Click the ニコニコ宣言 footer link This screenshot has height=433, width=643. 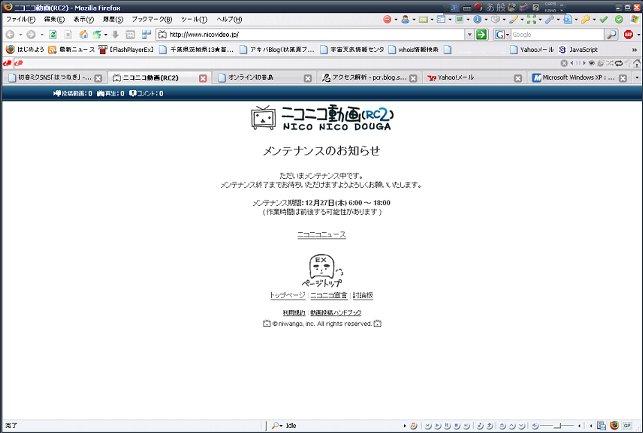tap(329, 295)
